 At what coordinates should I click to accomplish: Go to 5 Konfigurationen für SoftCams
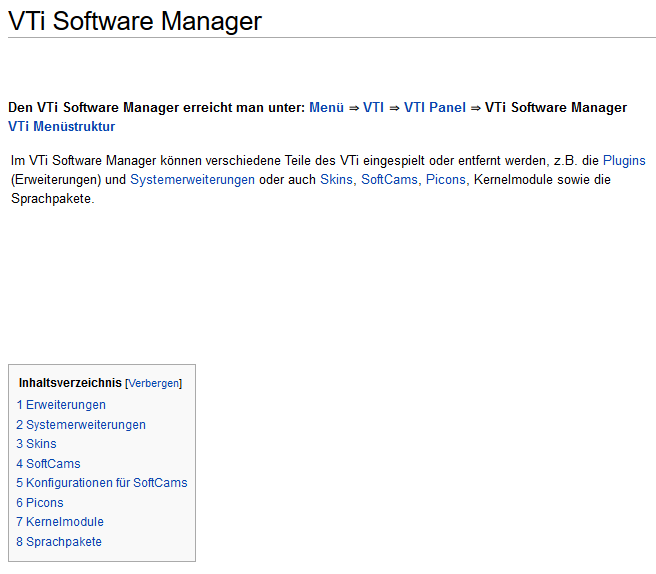coord(102,483)
